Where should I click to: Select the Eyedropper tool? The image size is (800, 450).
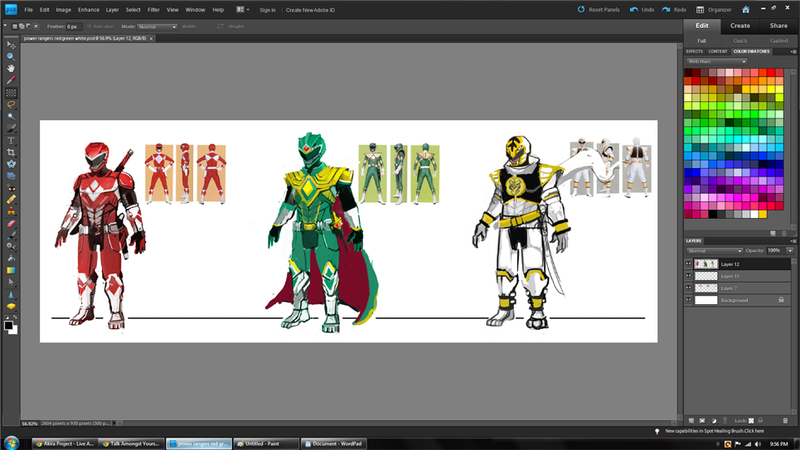tap(11, 81)
